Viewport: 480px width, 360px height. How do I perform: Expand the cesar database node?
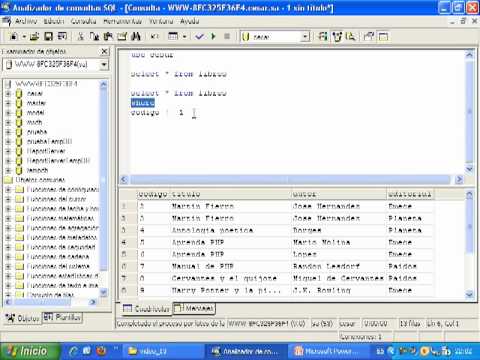coord(8,94)
